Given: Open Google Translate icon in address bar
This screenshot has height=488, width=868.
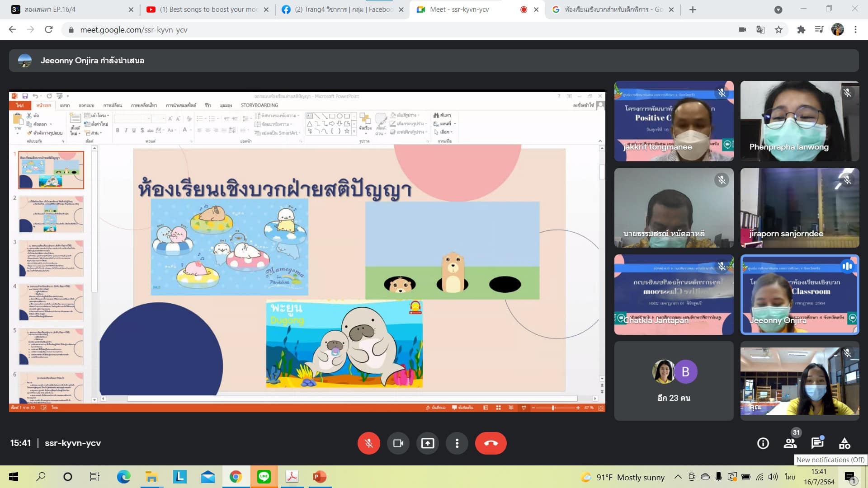Looking at the screenshot, I should (760, 30).
